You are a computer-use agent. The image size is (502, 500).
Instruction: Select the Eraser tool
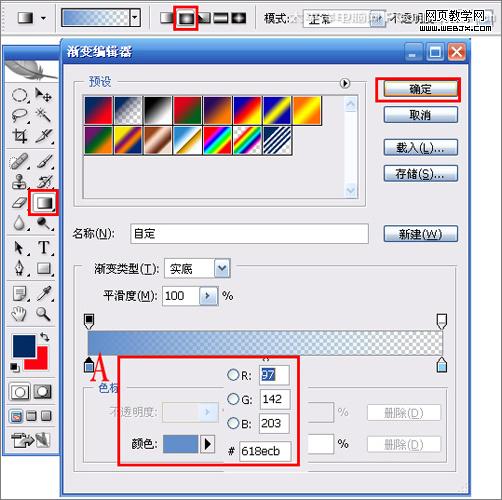pyautogui.click(x=19, y=202)
